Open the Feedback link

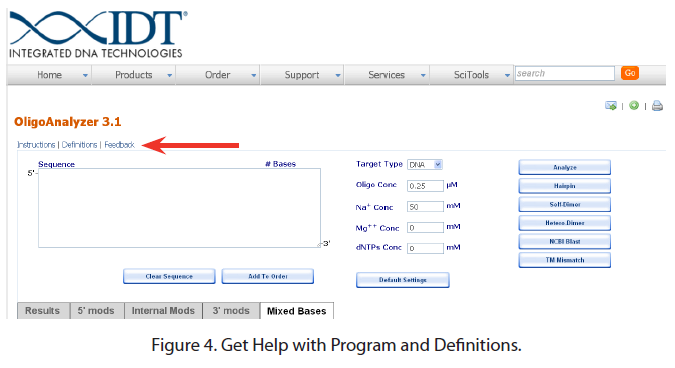tap(119, 145)
